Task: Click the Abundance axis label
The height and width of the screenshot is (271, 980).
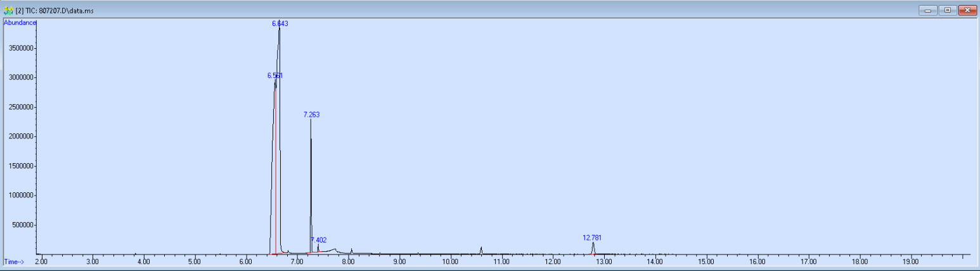Action: (20, 22)
